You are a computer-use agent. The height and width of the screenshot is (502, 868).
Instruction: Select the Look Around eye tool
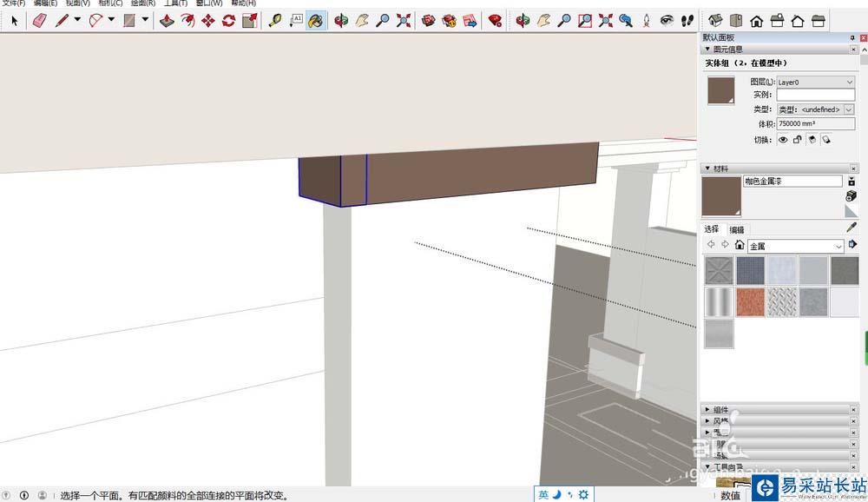(667, 21)
